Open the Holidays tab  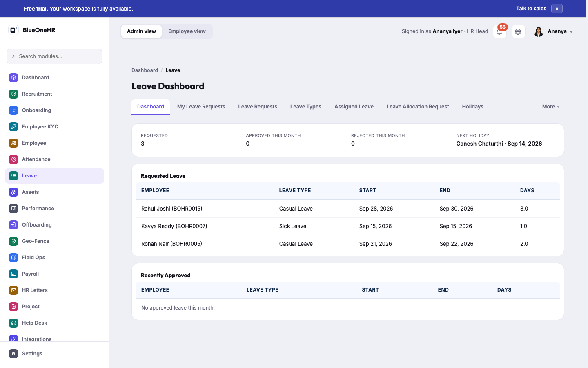tap(473, 107)
